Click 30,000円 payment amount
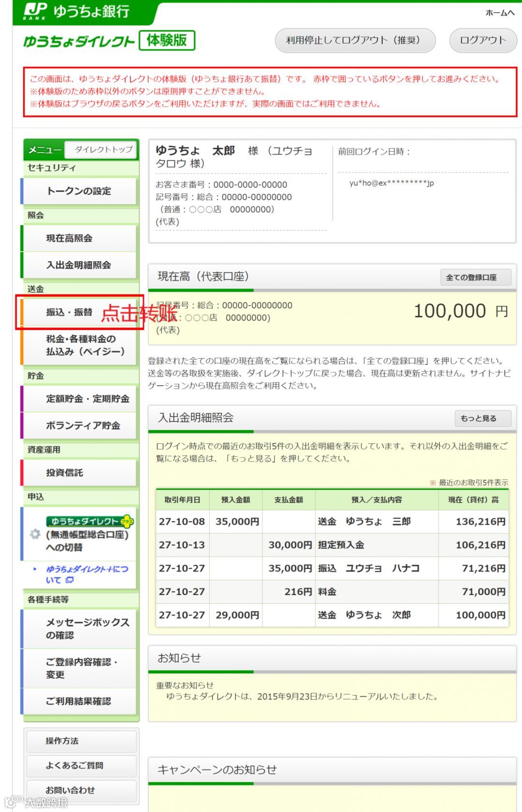Image resolution: width=522 pixels, height=812 pixels. pyautogui.click(x=290, y=545)
